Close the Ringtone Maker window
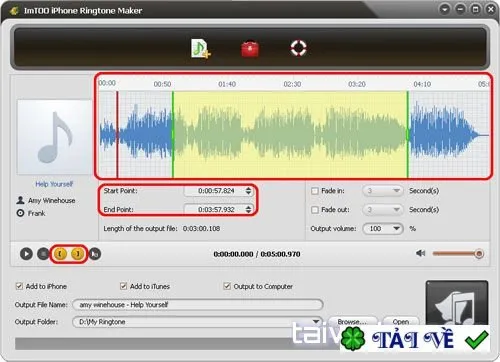Screen dimensions: 500x362 point(491,9)
